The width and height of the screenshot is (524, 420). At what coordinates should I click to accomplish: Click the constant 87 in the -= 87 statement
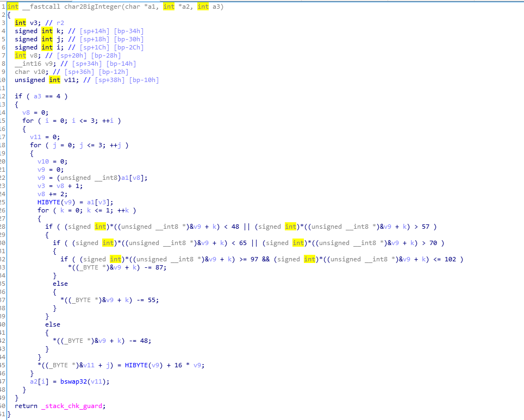tap(159, 268)
